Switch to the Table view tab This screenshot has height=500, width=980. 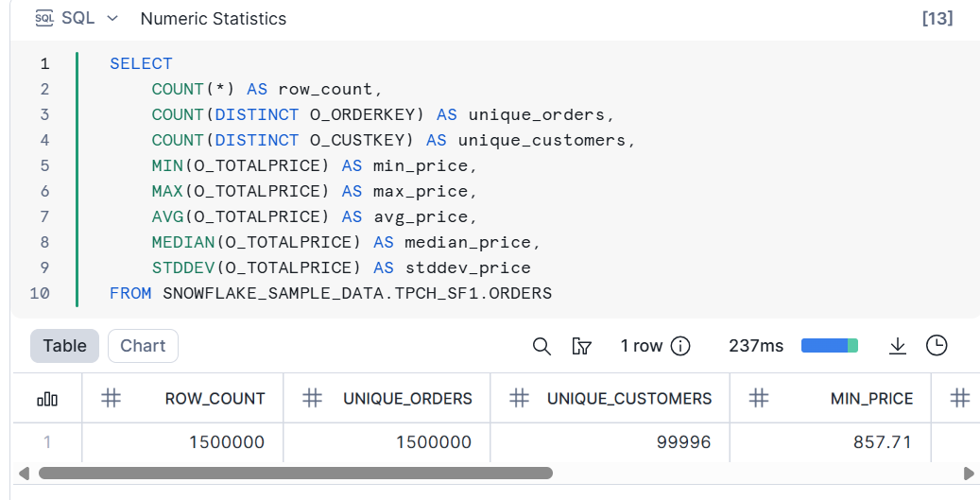tap(64, 346)
